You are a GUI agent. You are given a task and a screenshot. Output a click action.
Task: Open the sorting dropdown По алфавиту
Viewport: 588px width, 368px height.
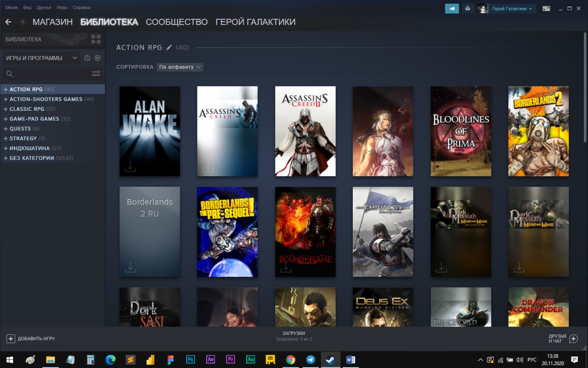pos(180,67)
